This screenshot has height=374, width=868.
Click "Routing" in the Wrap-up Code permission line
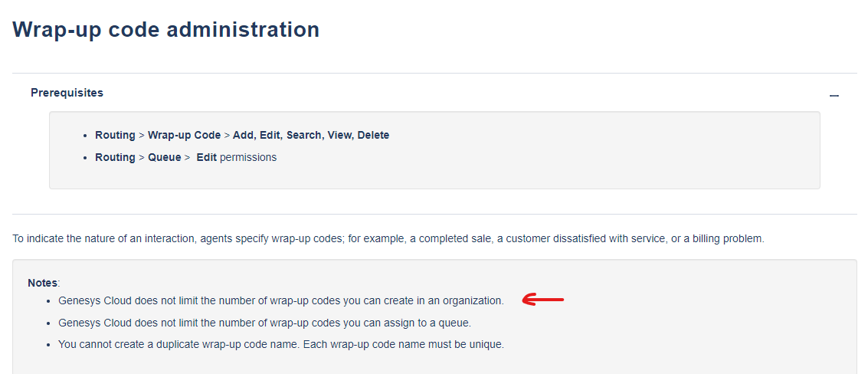click(115, 135)
